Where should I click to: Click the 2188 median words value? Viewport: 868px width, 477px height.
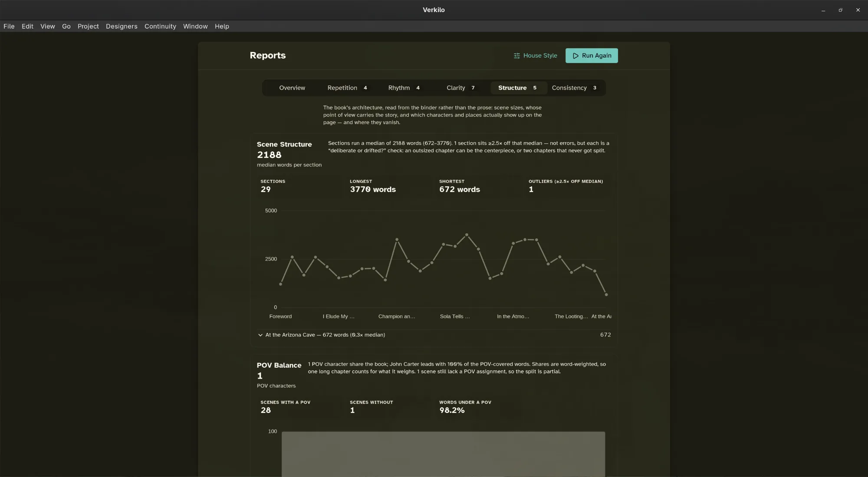pyautogui.click(x=269, y=155)
